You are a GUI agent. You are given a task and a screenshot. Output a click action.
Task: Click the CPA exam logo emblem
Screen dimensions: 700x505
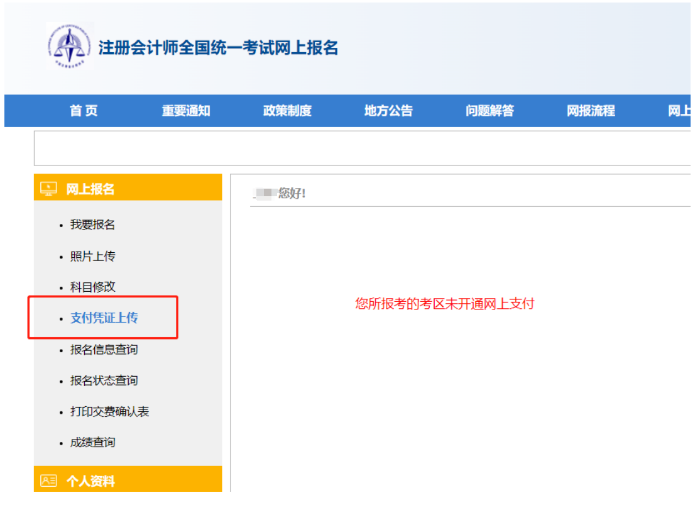coord(68,45)
